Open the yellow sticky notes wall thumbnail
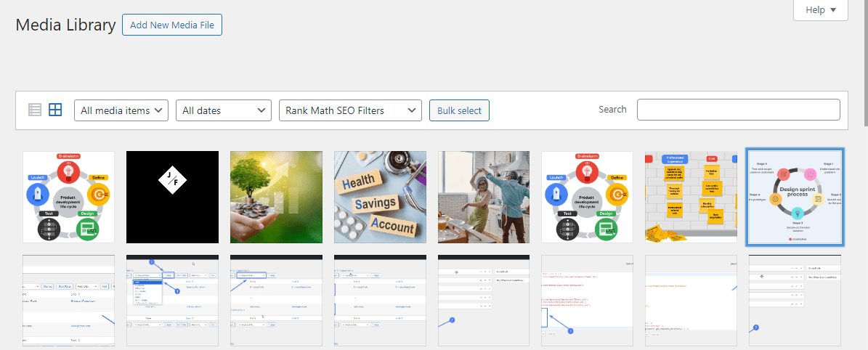Viewport: 868px width, 350px height. [691, 198]
